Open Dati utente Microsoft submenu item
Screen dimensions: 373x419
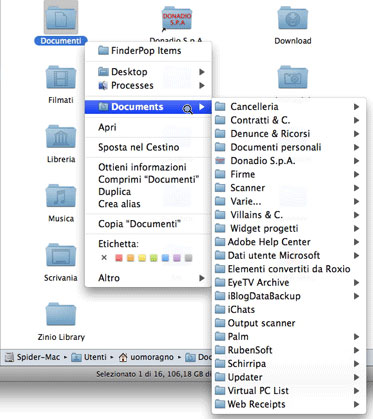click(x=289, y=255)
